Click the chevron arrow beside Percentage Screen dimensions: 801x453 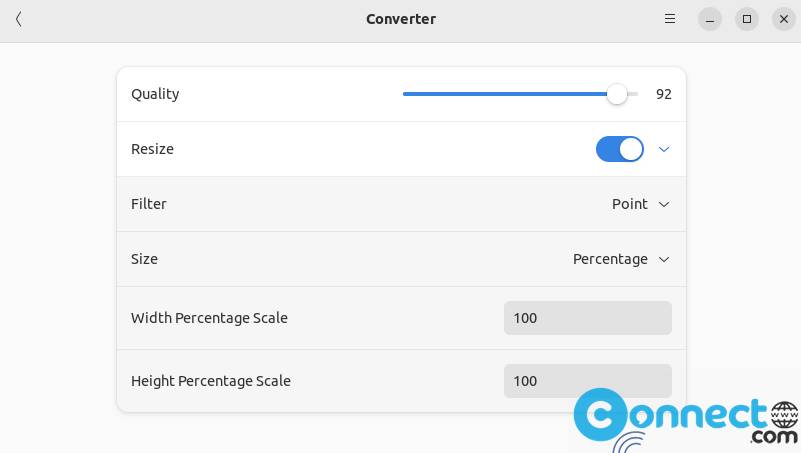click(664, 259)
